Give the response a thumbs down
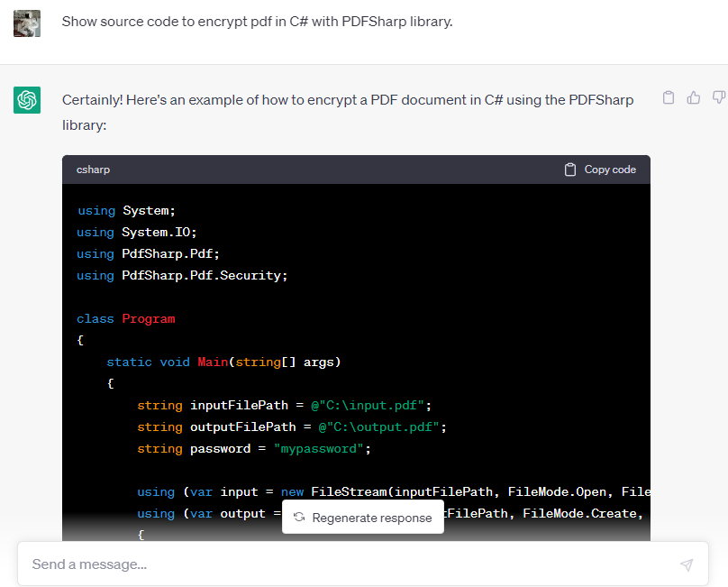Image resolution: width=728 pixels, height=587 pixels. tap(719, 97)
